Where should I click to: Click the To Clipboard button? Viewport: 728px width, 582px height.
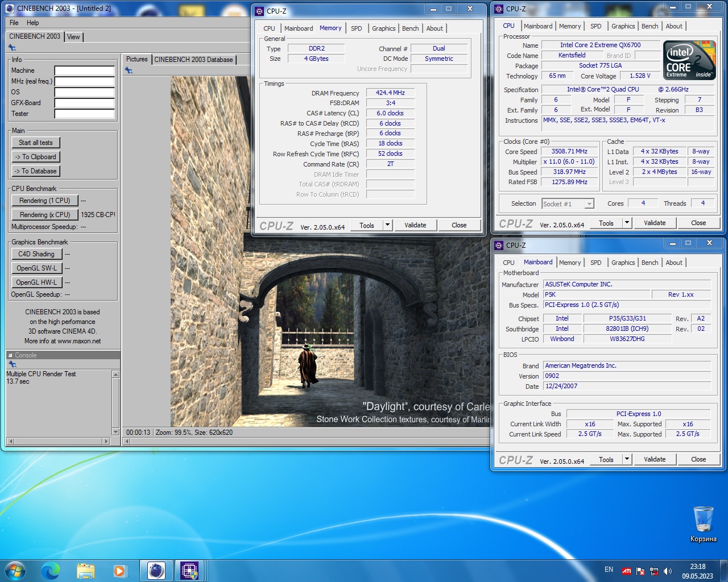36,157
